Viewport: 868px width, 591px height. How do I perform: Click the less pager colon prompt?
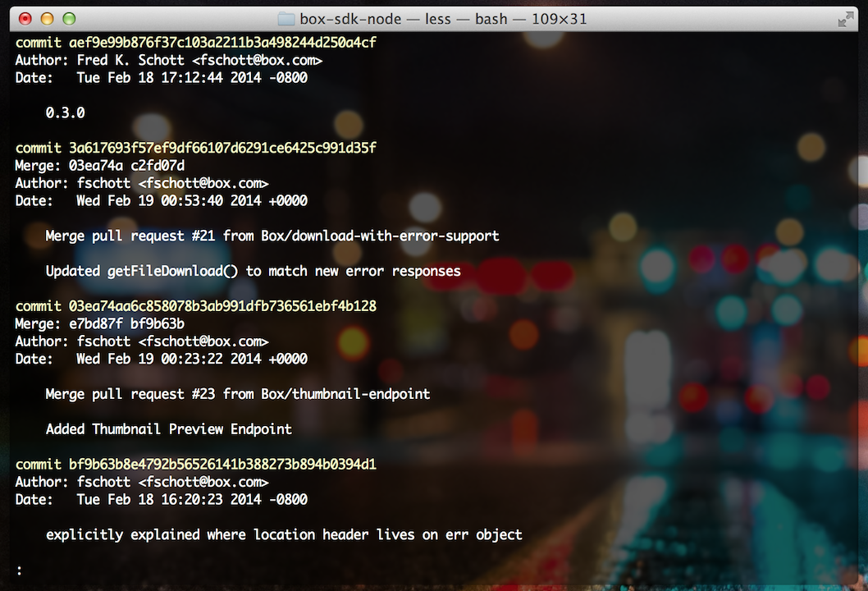tap(20, 570)
